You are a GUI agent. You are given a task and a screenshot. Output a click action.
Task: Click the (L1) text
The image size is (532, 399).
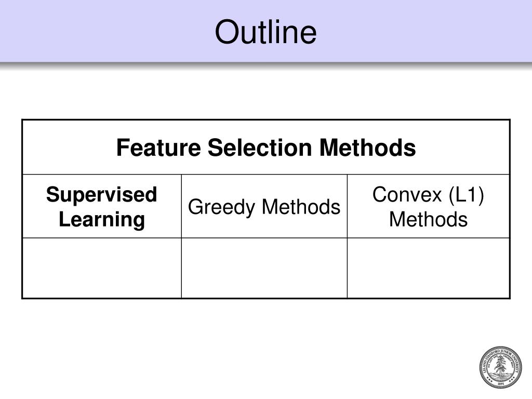(467, 195)
